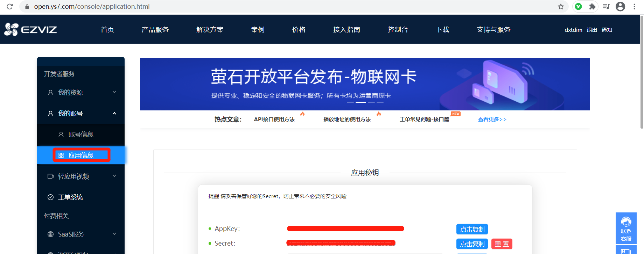Select the first banner carousel indicator
The height and width of the screenshot is (254, 644).
click(x=350, y=102)
